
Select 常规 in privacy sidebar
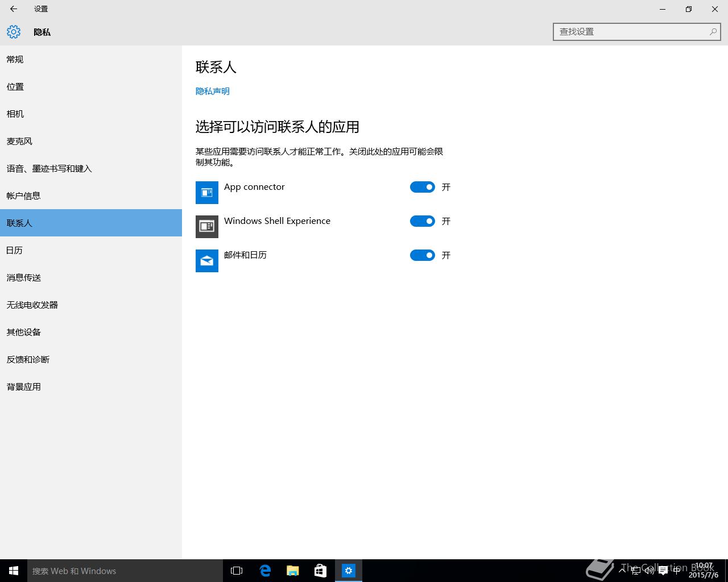coord(91,59)
